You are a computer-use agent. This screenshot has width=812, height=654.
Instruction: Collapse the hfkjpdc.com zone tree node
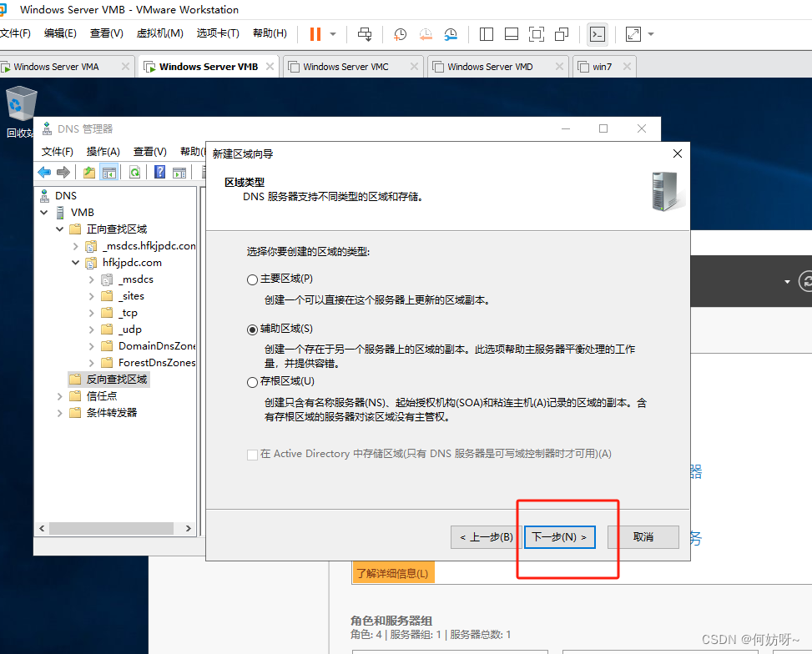point(75,263)
